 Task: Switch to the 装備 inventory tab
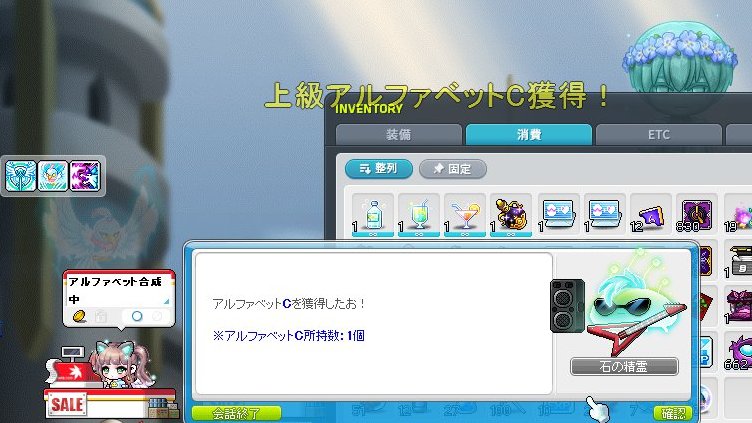[x=399, y=135]
